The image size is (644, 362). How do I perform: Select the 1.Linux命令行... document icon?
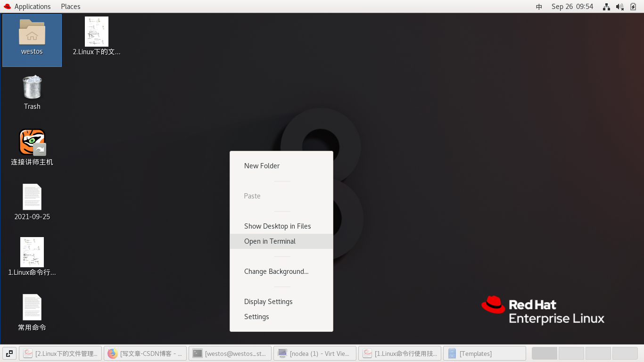[32, 252]
